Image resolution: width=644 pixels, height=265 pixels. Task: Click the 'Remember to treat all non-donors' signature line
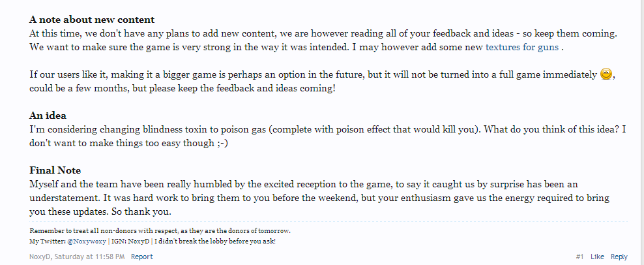pos(160,231)
